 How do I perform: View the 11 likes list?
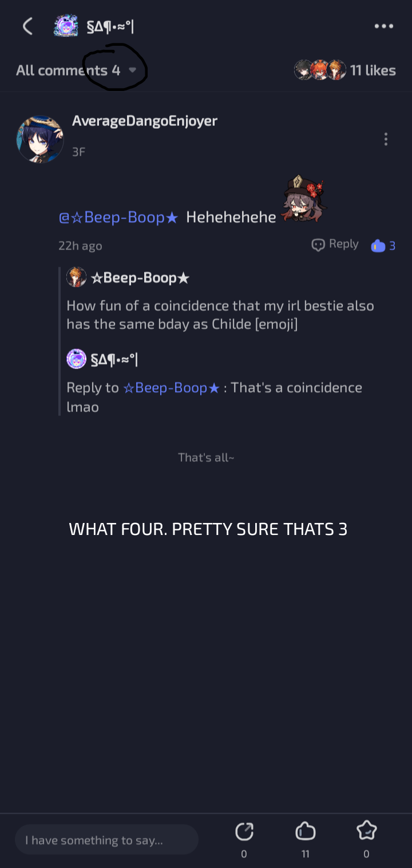pyautogui.click(x=373, y=70)
